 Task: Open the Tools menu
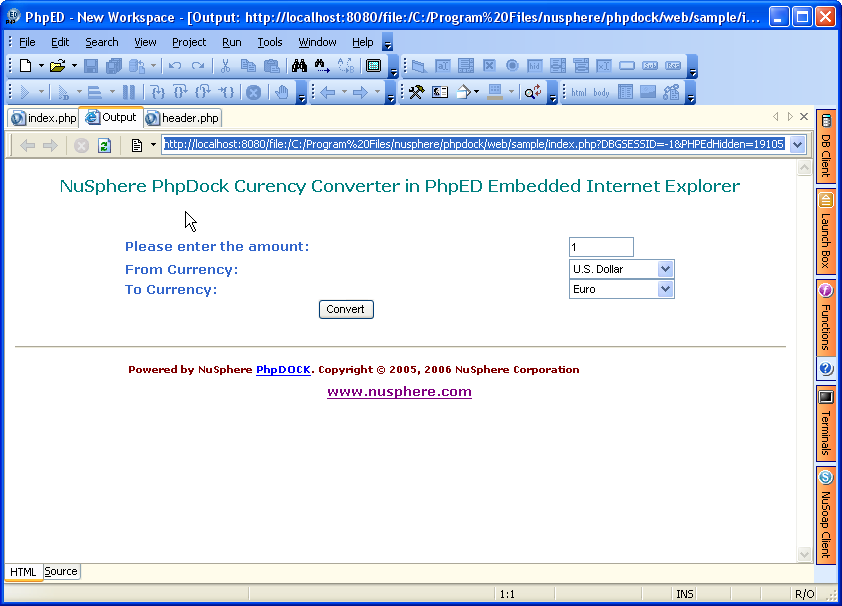point(270,42)
